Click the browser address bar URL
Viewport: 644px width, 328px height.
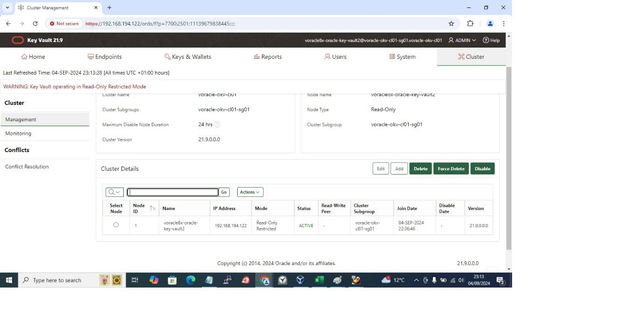pyautogui.click(x=160, y=23)
